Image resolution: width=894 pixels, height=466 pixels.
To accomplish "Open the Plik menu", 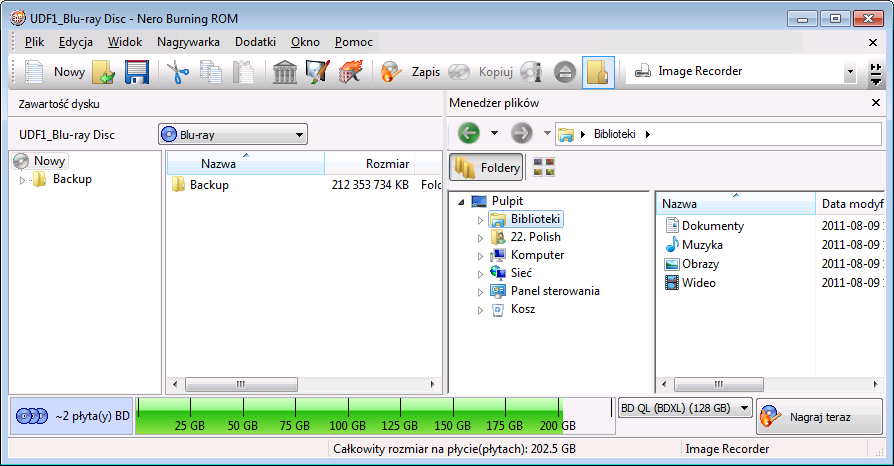I will pos(34,42).
